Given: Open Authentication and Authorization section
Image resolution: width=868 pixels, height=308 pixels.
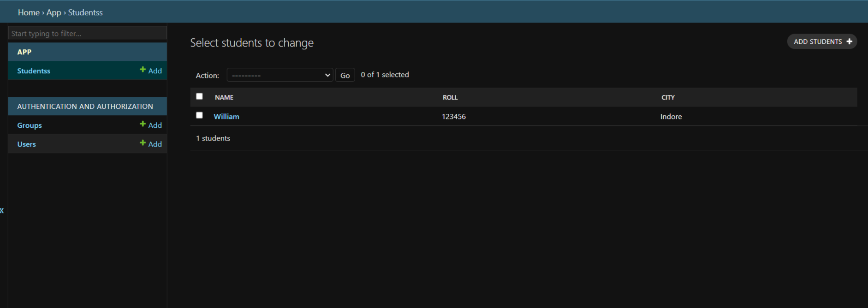Looking at the screenshot, I should (x=85, y=107).
